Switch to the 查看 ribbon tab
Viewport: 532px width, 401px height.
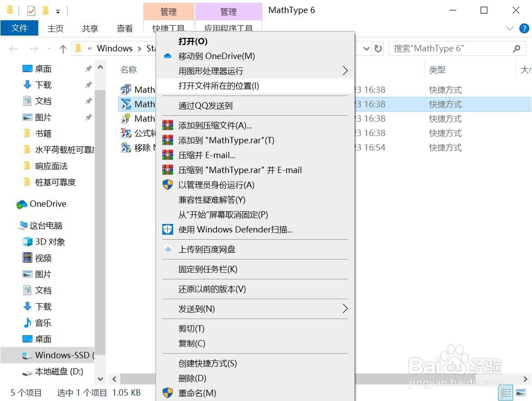[124, 29]
